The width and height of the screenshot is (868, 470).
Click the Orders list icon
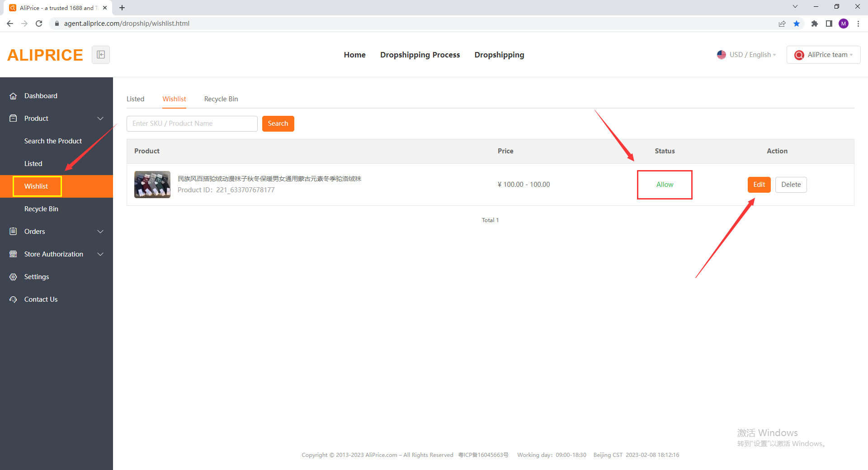13,232
